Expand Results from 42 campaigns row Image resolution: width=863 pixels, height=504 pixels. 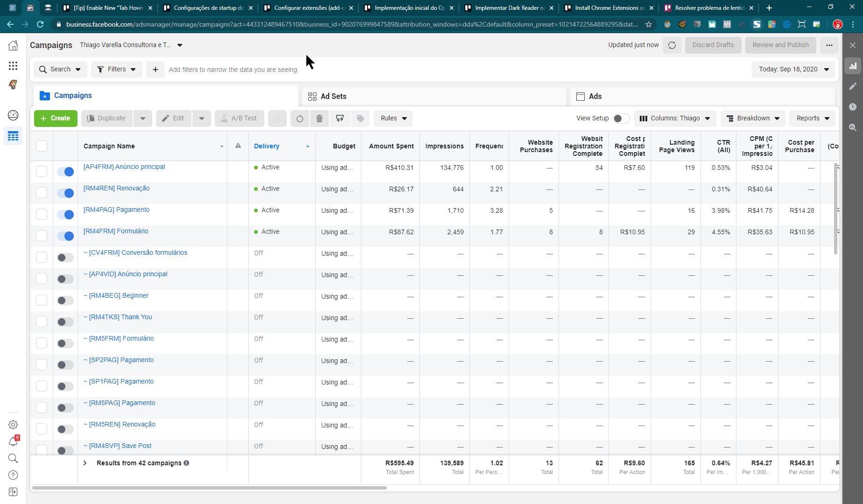(85, 463)
